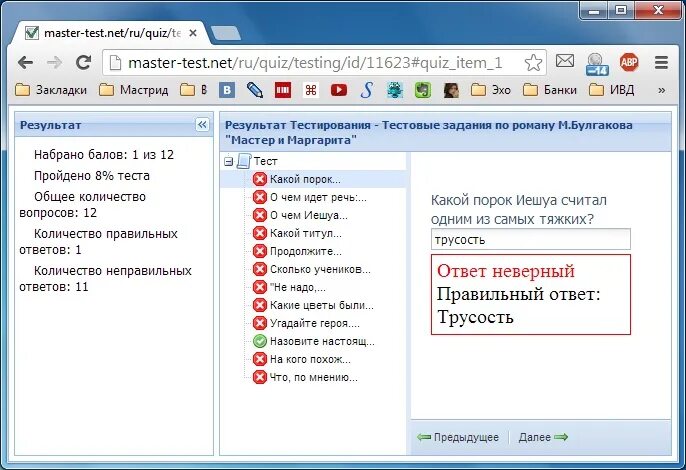Select correct question 'Назовите настоящ...'
The image size is (686, 470).
pyautogui.click(x=314, y=341)
